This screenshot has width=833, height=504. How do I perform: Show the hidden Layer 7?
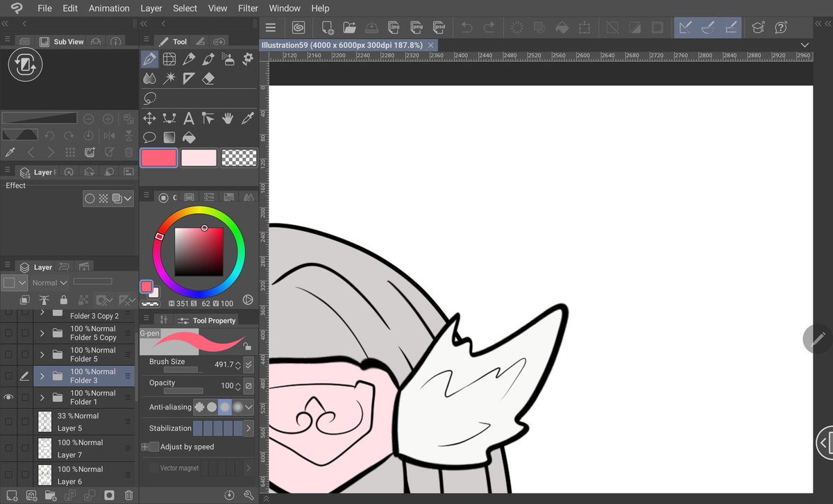tap(9, 448)
